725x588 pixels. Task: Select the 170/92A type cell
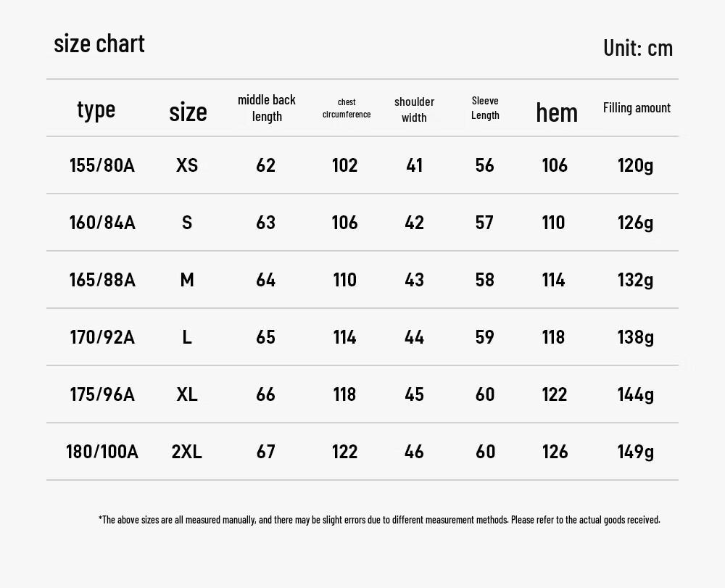click(102, 337)
